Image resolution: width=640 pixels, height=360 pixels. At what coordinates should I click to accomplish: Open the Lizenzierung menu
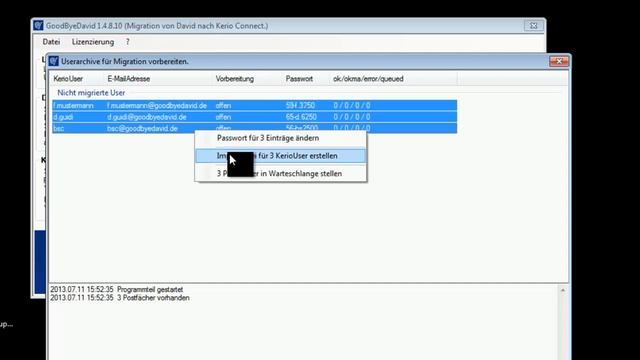[x=93, y=42]
